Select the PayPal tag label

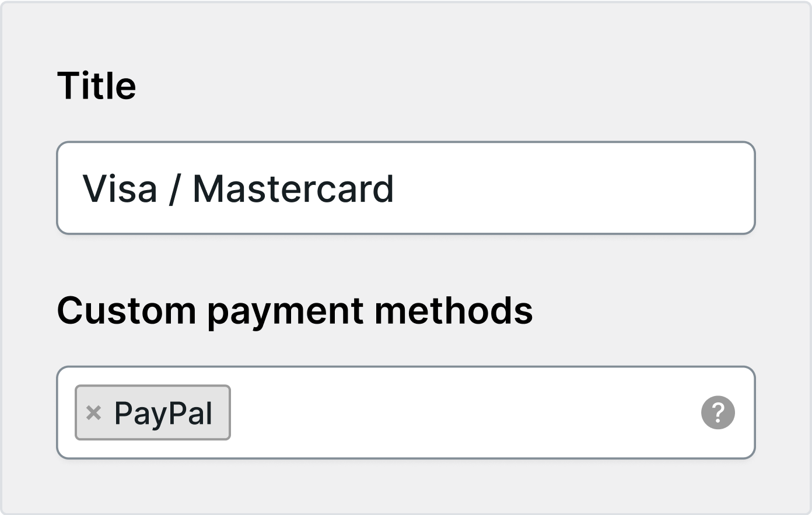point(163,413)
